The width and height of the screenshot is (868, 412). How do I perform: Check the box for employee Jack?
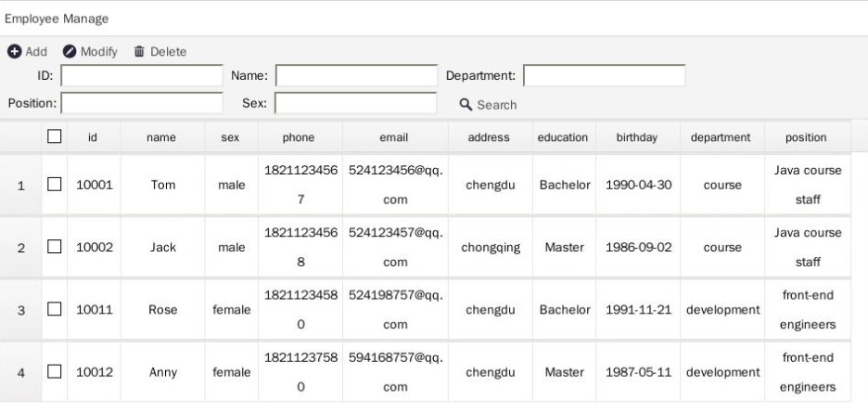[x=54, y=247]
